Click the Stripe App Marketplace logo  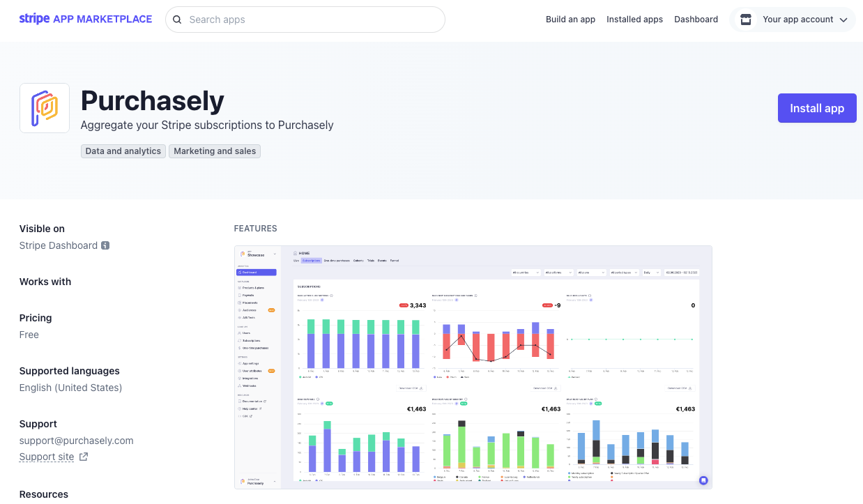pos(86,19)
